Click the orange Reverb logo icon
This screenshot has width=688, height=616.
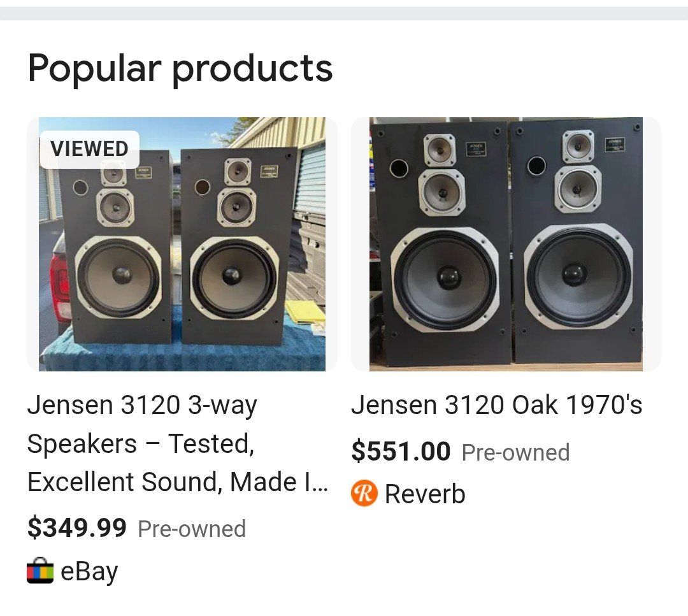(x=364, y=494)
